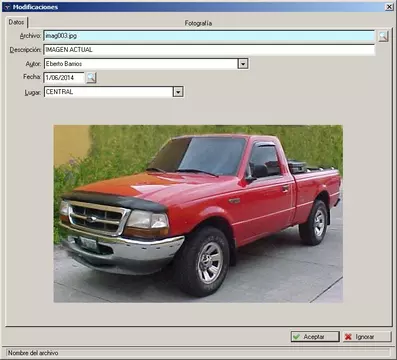The image size is (397, 360).
Task: Click the Modificaciones window title icon
Action: pyautogui.click(x=7, y=7)
